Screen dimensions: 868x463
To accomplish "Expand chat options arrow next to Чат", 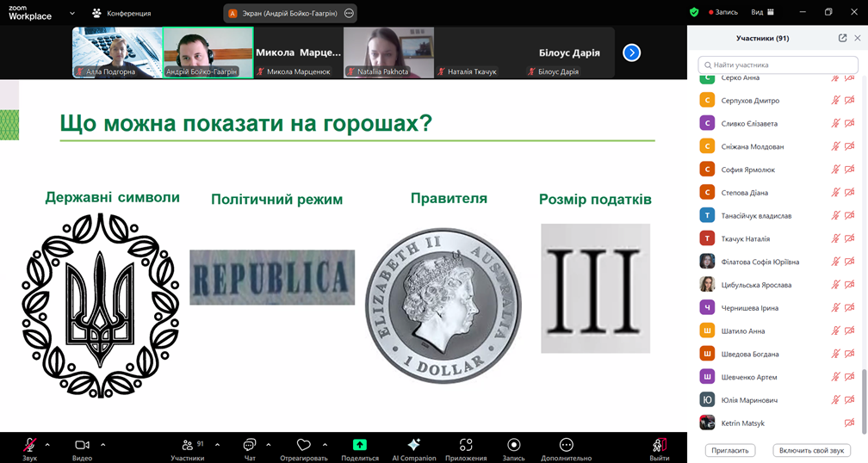I will [x=269, y=445].
